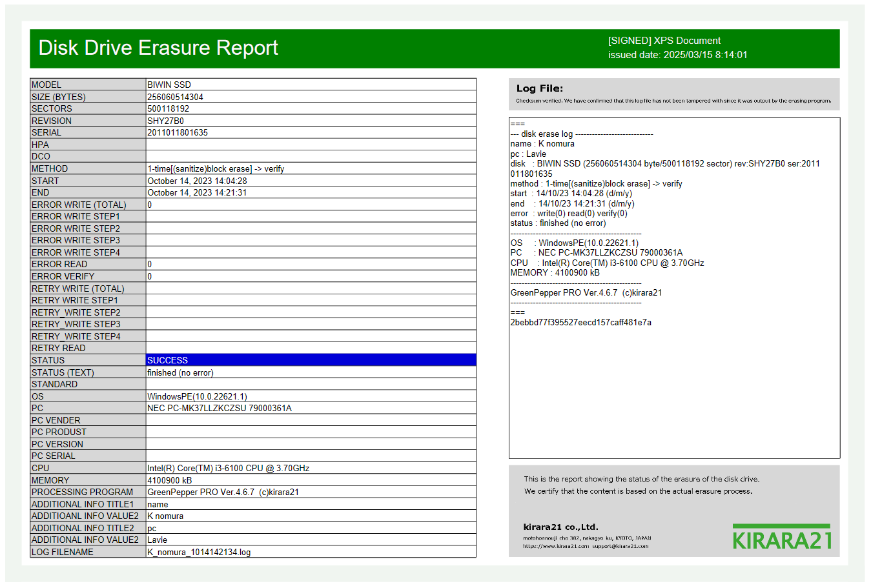Select the log line starting "start : 14/10/23"
The height and width of the screenshot is (588, 871).
[x=571, y=194]
